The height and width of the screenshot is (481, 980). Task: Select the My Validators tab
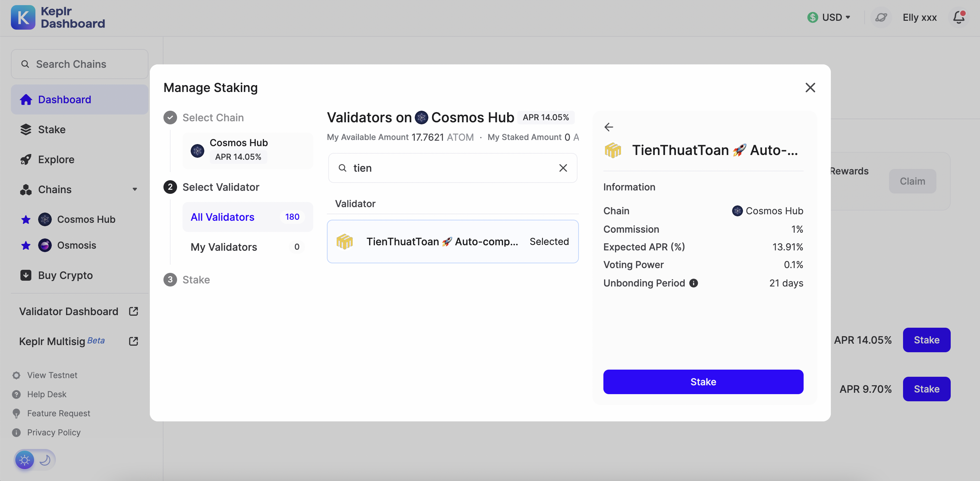tap(224, 246)
